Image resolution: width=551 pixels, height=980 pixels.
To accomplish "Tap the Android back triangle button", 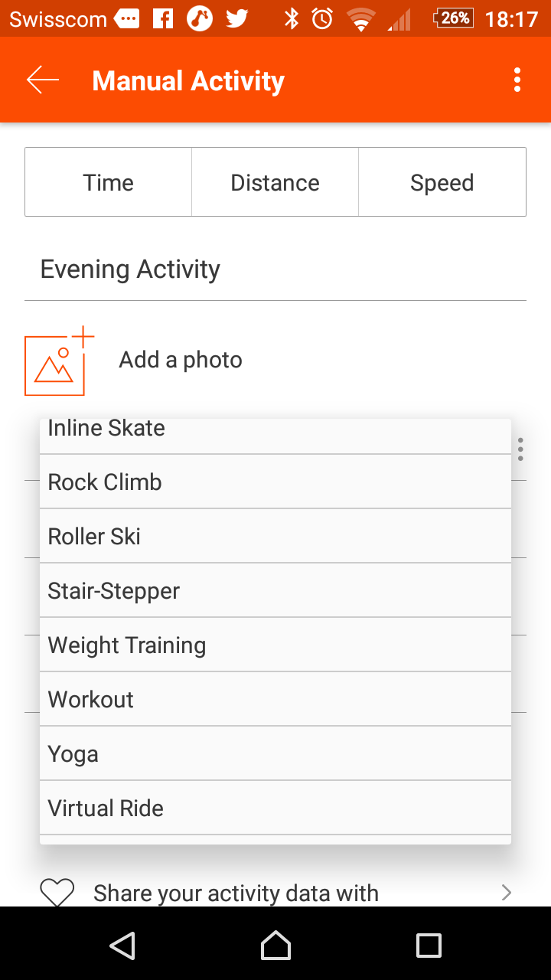I will click(x=122, y=946).
